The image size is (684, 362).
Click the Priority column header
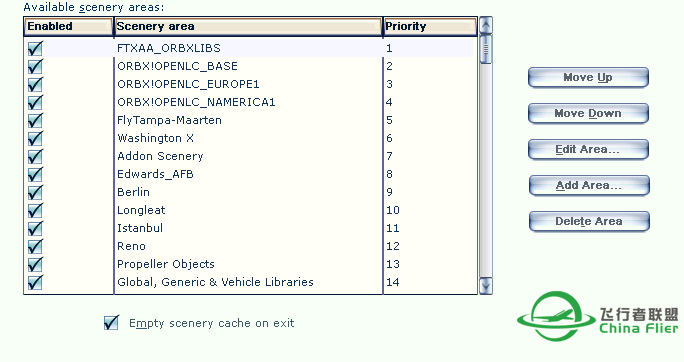(430, 26)
